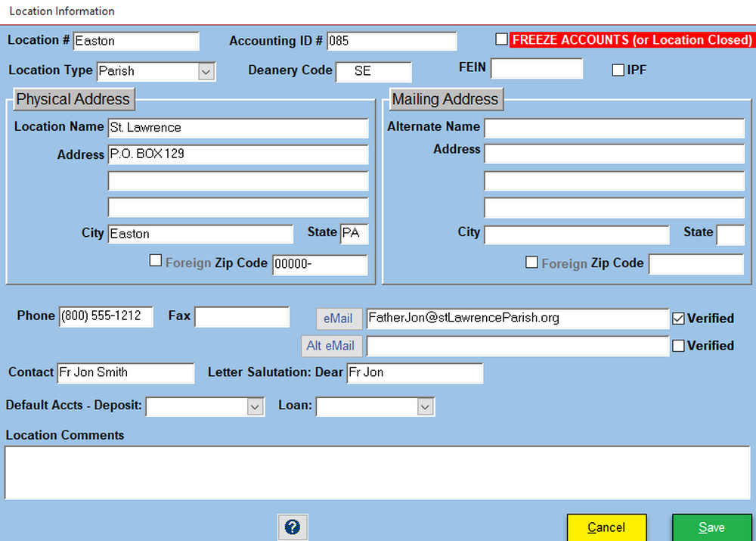
Task: Open the Loan account dropdown
Action: tap(426, 406)
